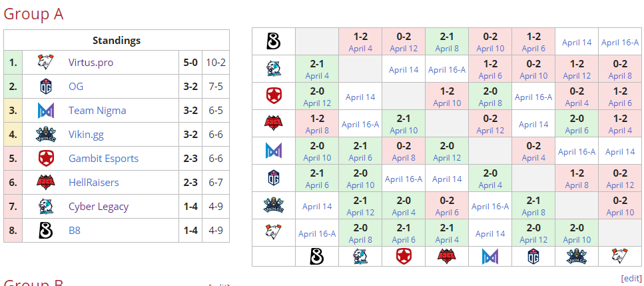Image resolution: width=644 pixels, height=286 pixels.
Task: Click the Vikin.gg logo in standings
Action: click(45, 135)
